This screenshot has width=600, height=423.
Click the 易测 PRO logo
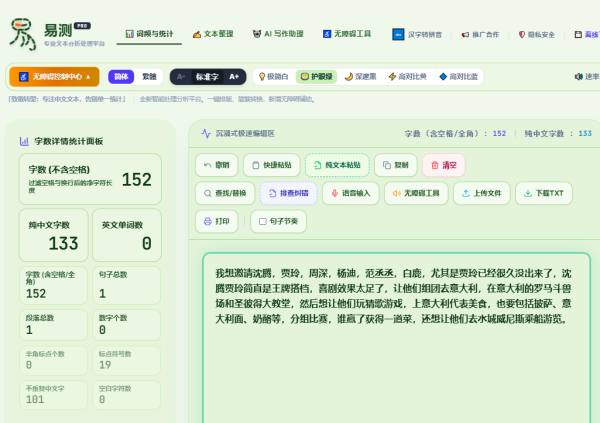pos(57,35)
